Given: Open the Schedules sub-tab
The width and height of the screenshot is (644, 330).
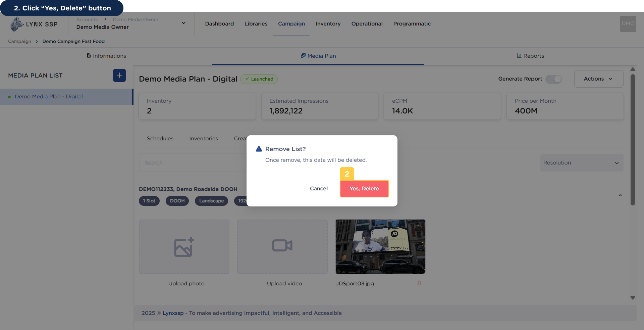Looking at the screenshot, I should (x=160, y=139).
